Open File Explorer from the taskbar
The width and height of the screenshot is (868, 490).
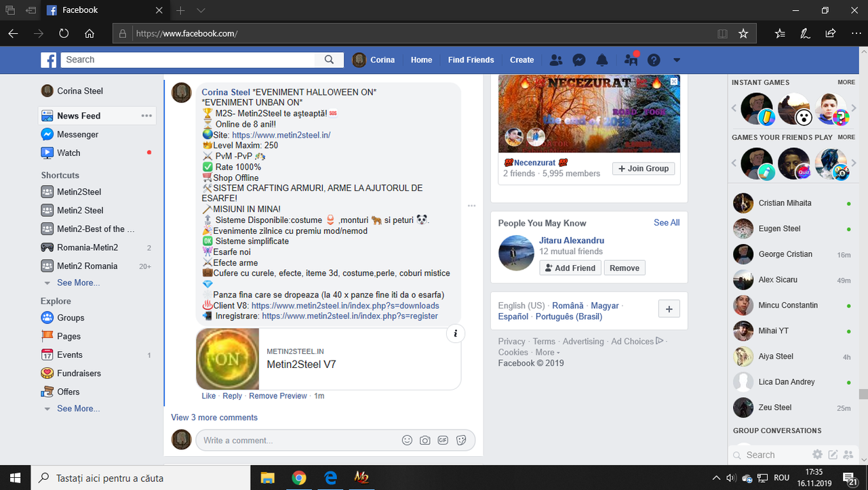(x=267, y=478)
